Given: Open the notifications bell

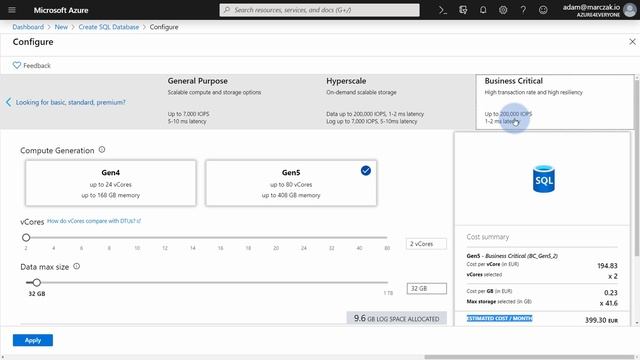Looking at the screenshot, I should point(483,10).
